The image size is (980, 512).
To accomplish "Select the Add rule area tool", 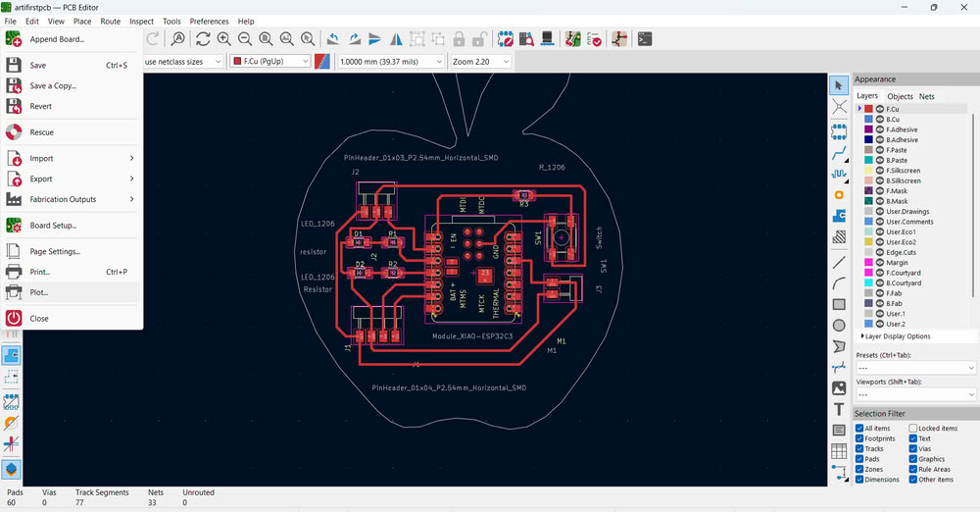I will [x=839, y=237].
